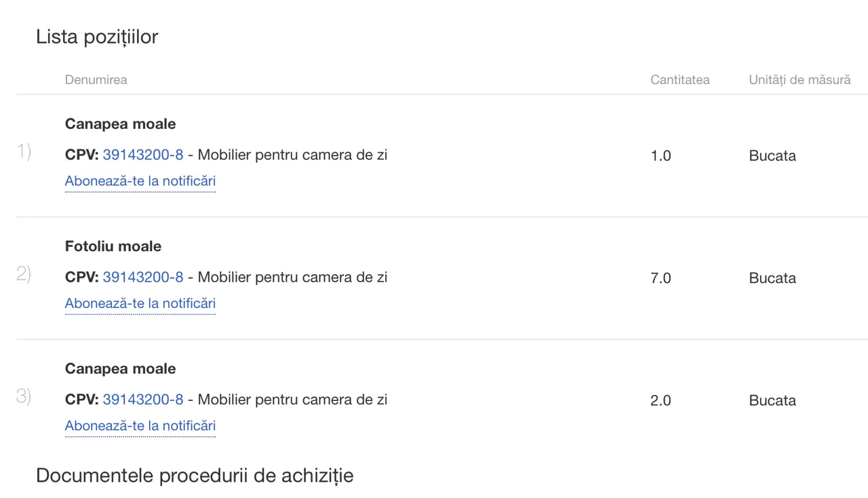Screen dimensions: 868x498
Task: Click the quantity value 7.0
Action: click(x=660, y=277)
